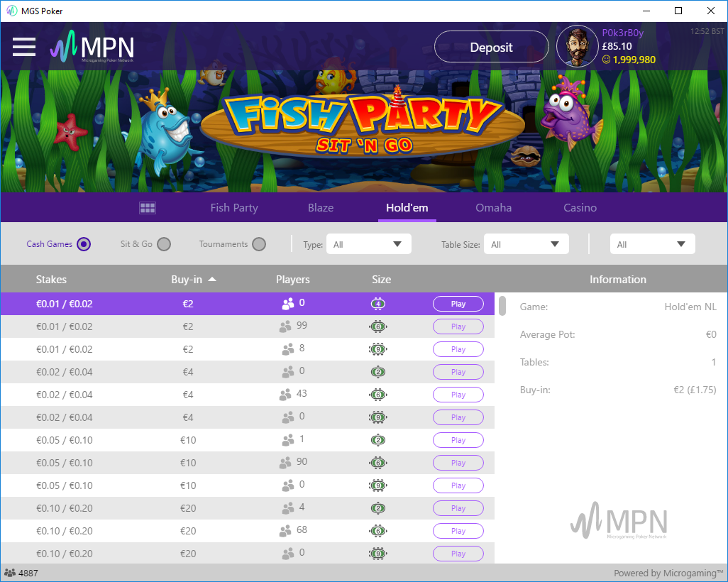Play the €0.05/€0.10 table with 1 player

[x=458, y=440]
